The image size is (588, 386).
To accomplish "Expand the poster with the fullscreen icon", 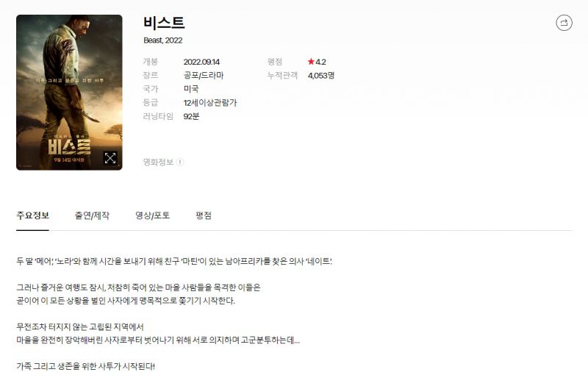I will [110, 158].
